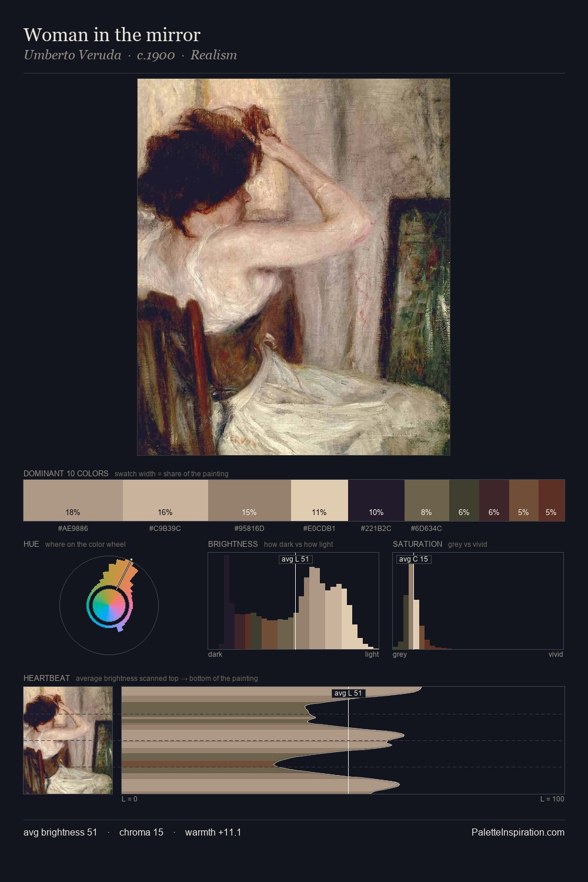Viewport: 588px width, 882px height.
Task: Click the 'vivid' saturation axis label
Action: (x=556, y=654)
